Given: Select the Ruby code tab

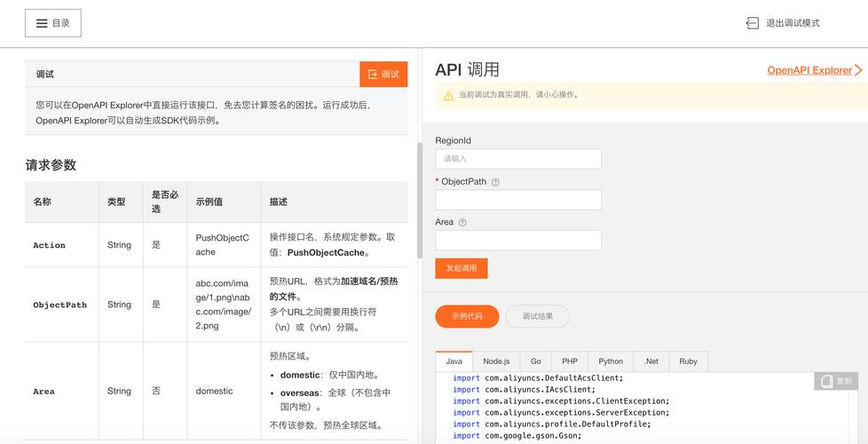Looking at the screenshot, I should [x=688, y=361].
